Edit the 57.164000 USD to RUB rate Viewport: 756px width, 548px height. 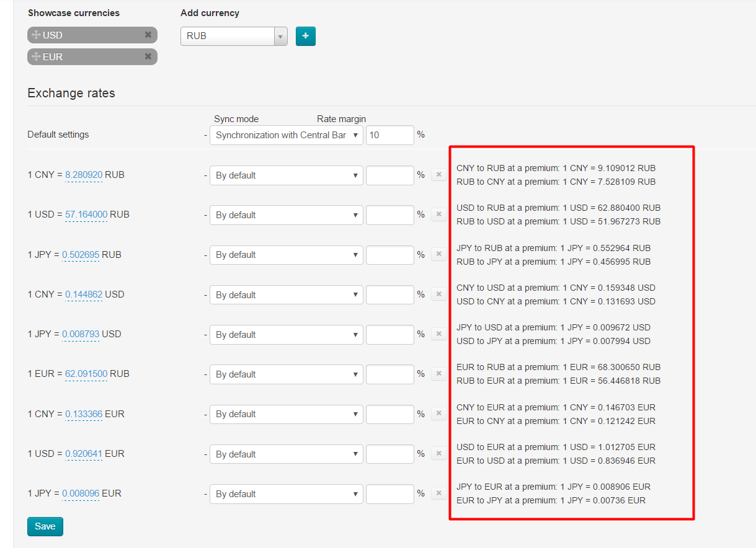[x=86, y=215]
